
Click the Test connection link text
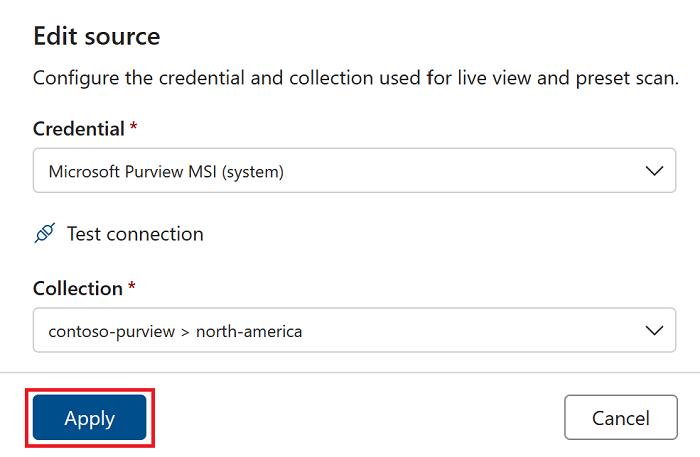(x=135, y=234)
